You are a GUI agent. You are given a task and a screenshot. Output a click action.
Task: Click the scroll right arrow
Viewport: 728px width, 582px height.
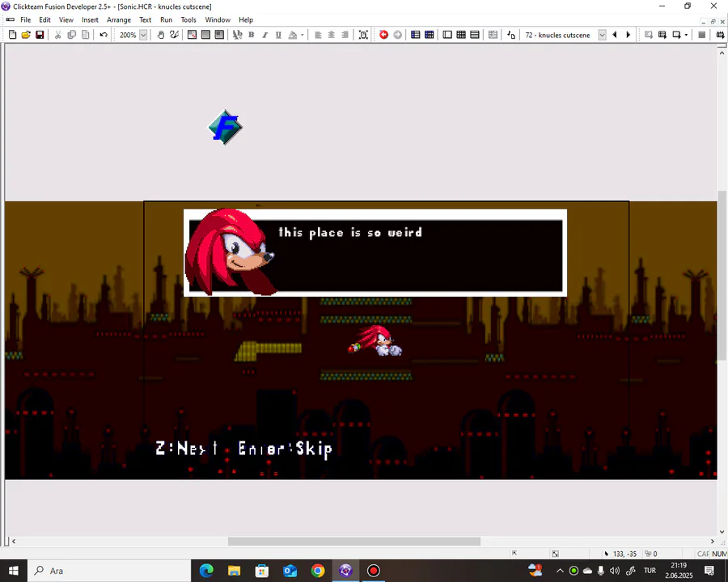click(712, 541)
